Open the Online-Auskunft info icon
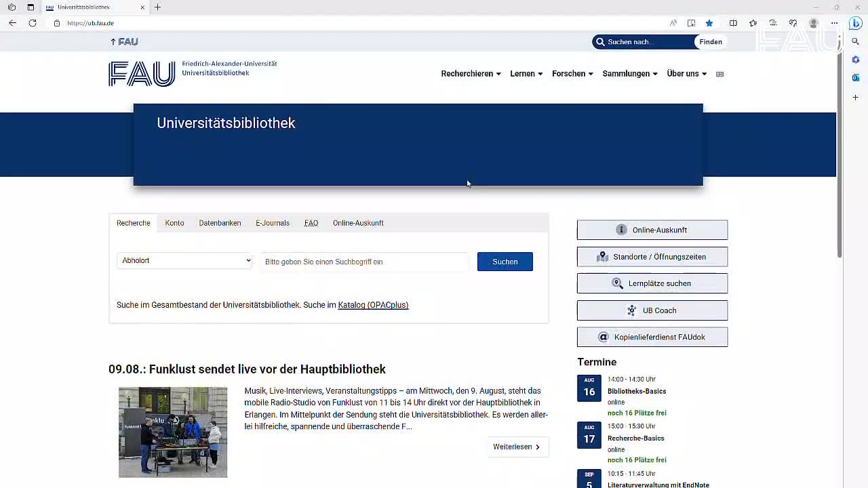This screenshot has width=868, height=488. pos(621,229)
